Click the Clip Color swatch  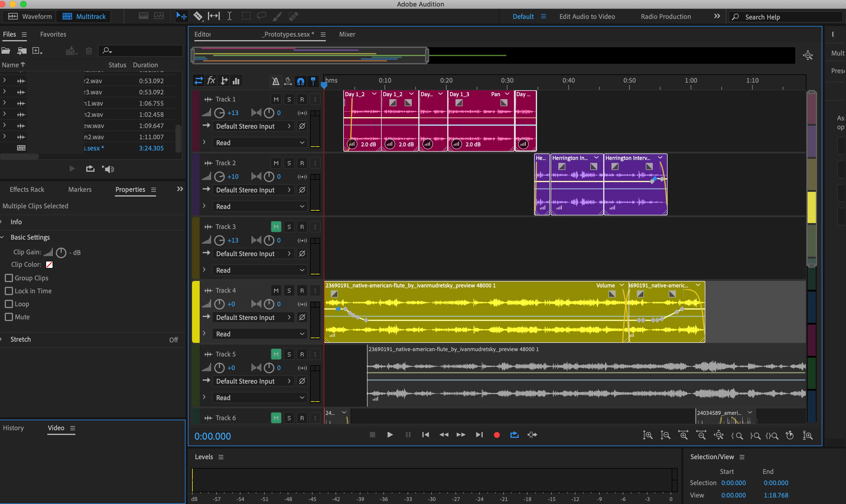coord(49,265)
